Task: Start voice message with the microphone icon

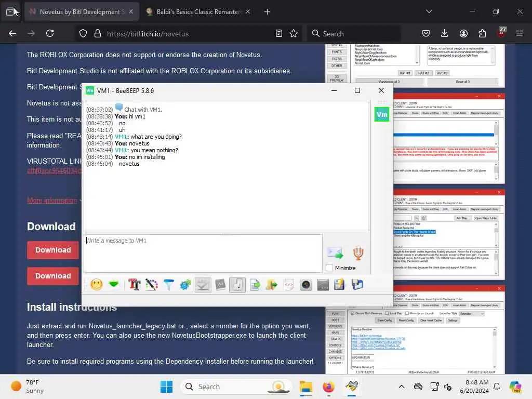Action: click(358, 253)
